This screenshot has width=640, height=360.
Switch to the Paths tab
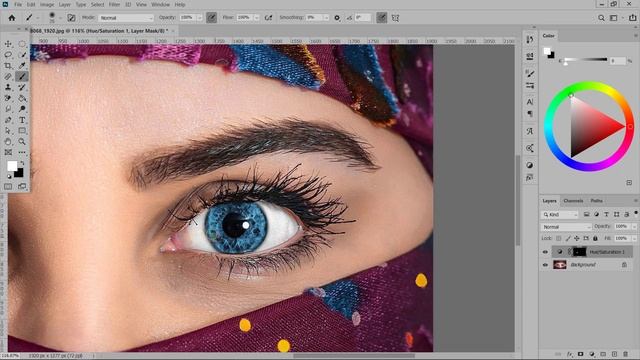point(596,201)
